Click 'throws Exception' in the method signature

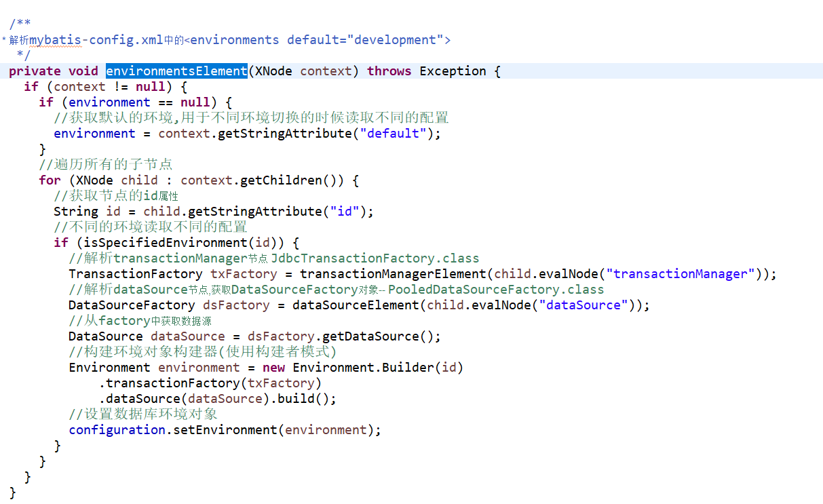point(427,71)
